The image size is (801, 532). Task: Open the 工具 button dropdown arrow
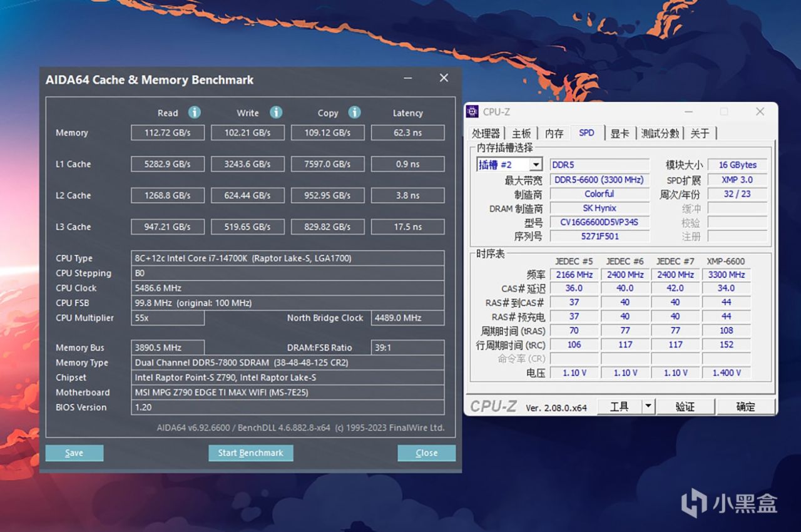[x=649, y=406]
